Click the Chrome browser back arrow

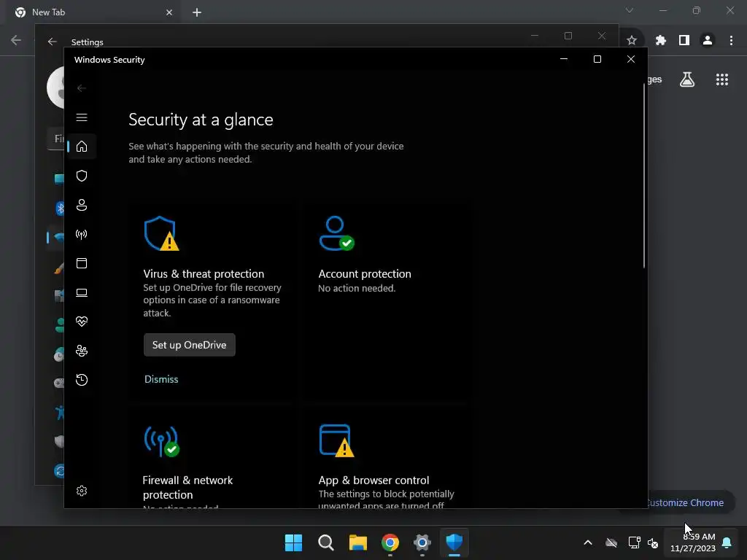click(16, 41)
